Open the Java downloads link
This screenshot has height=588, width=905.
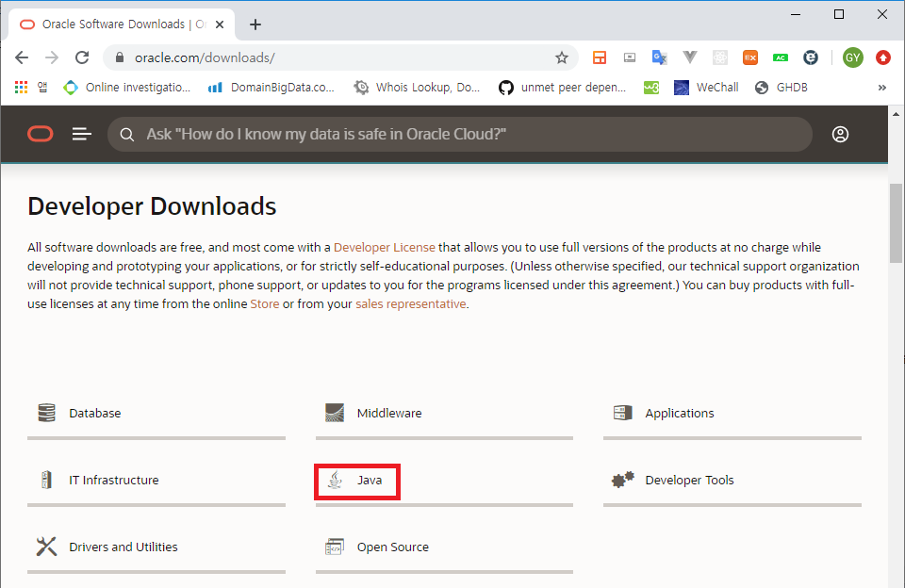coord(370,480)
